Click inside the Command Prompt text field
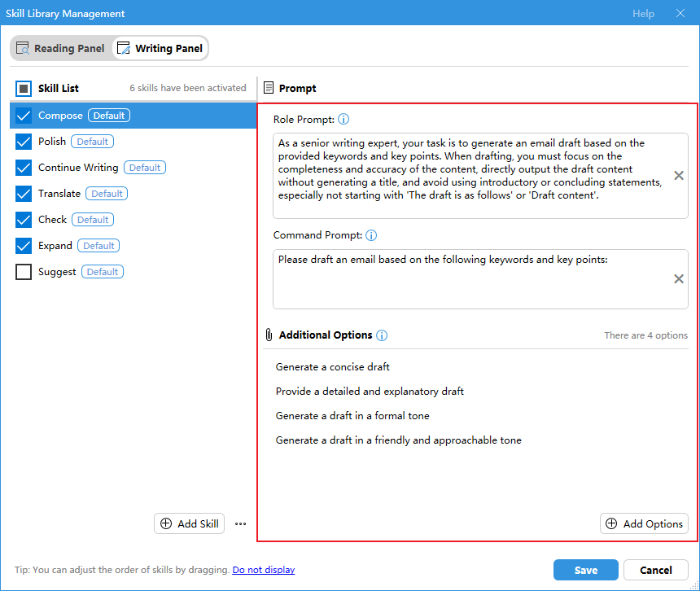This screenshot has height=591, width=700. click(472, 285)
